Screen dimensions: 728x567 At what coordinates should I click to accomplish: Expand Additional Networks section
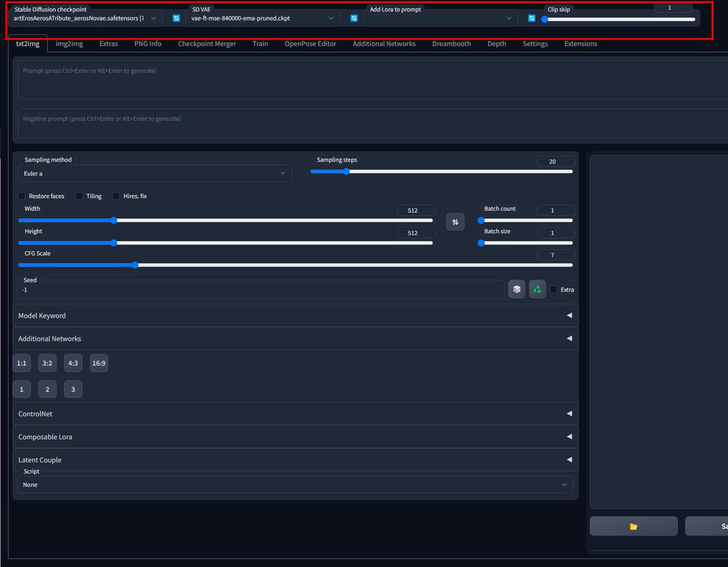(x=295, y=339)
